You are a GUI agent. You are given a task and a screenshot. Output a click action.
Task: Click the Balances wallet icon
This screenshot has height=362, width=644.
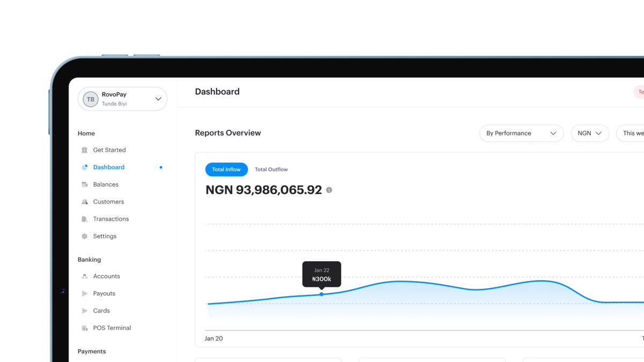tap(84, 184)
